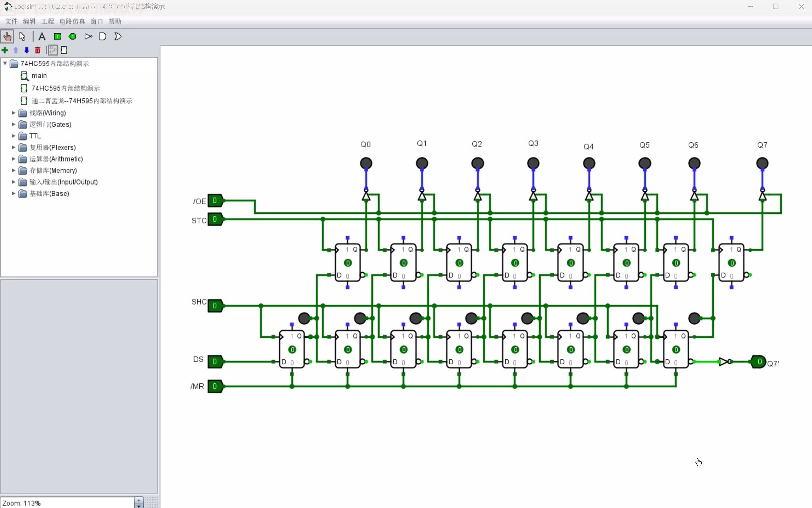The width and height of the screenshot is (812, 508).
Task: Add an input pin with toolbar icon
Action: tap(57, 37)
